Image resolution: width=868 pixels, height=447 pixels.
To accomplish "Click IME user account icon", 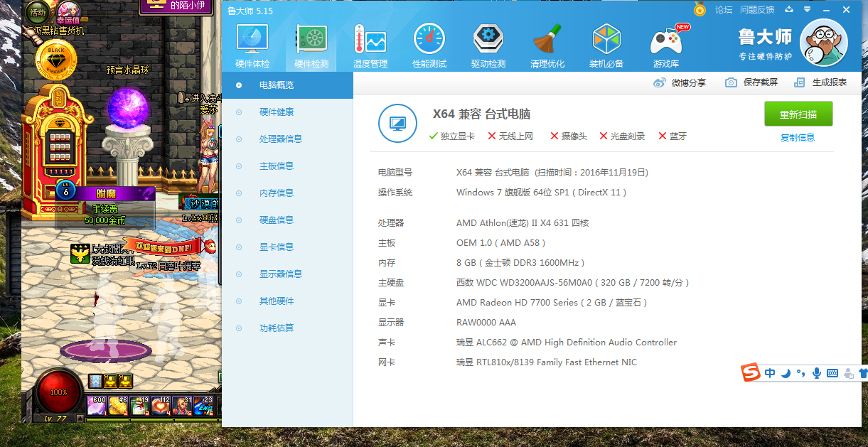I will [x=848, y=373].
